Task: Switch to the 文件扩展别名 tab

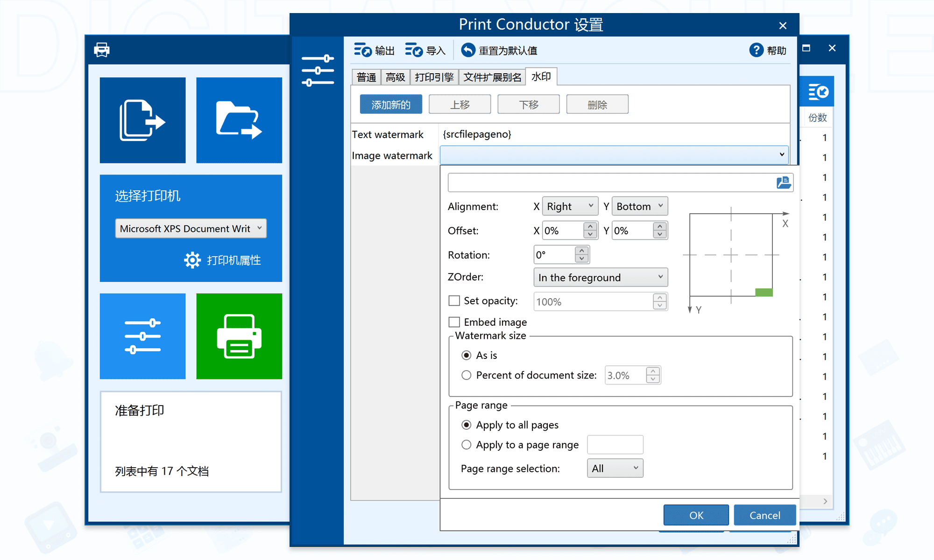Action: [492, 77]
